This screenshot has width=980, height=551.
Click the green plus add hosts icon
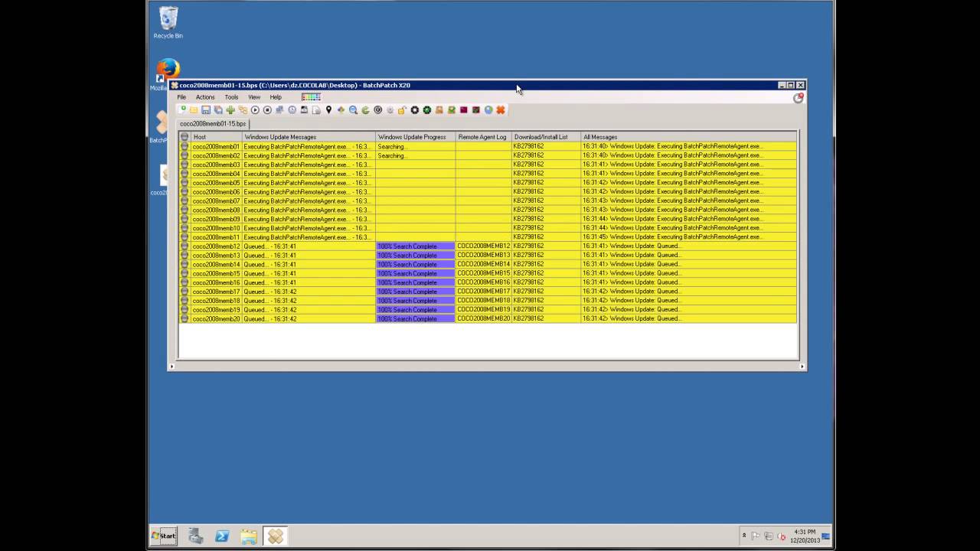click(x=230, y=110)
